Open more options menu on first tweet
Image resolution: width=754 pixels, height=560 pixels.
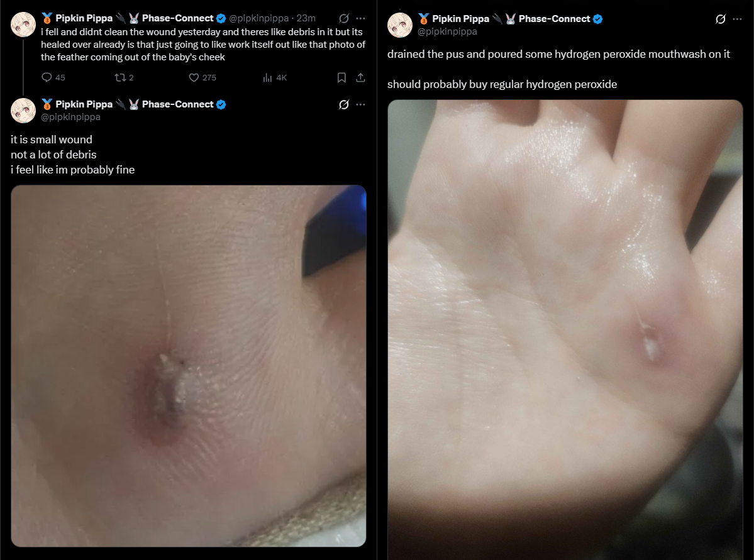click(361, 18)
